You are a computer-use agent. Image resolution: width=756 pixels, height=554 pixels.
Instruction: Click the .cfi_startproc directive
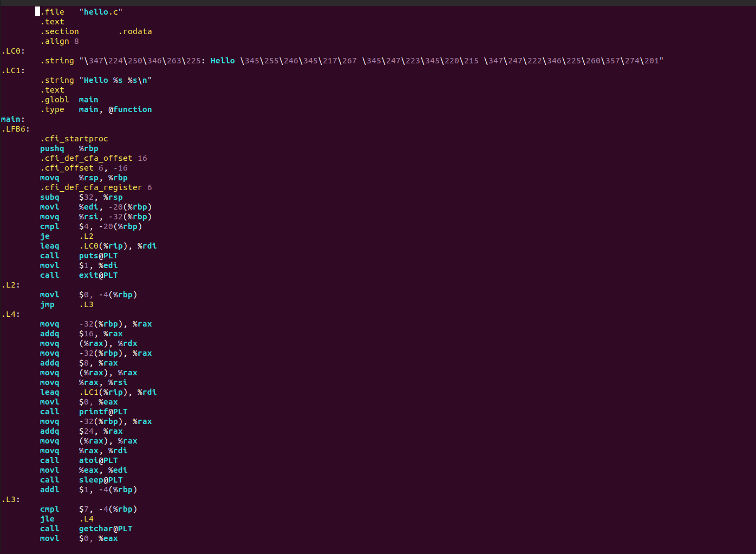pos(74,139)
